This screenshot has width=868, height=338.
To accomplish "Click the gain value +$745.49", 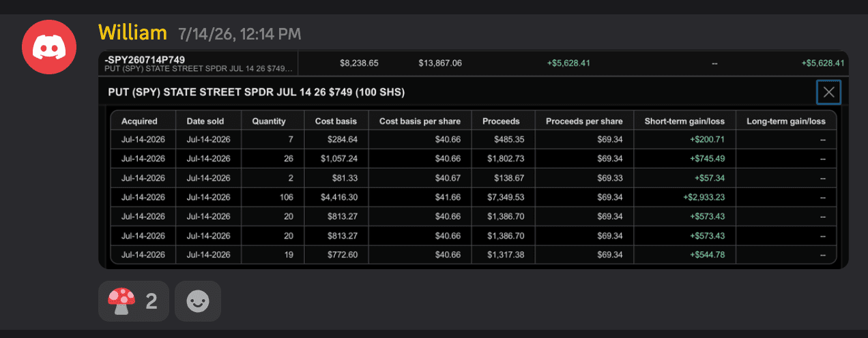I will coord(707,159).
